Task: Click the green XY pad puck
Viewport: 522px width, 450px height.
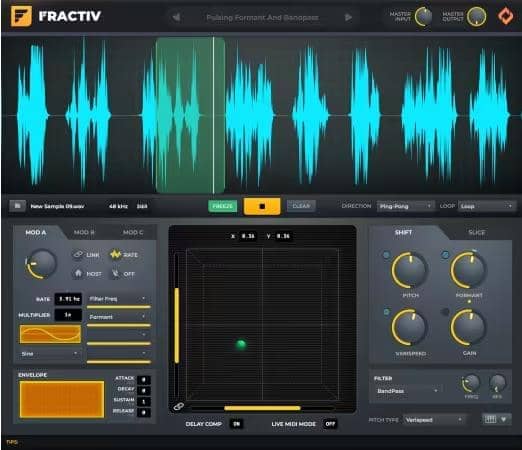Action: point(241,344)
